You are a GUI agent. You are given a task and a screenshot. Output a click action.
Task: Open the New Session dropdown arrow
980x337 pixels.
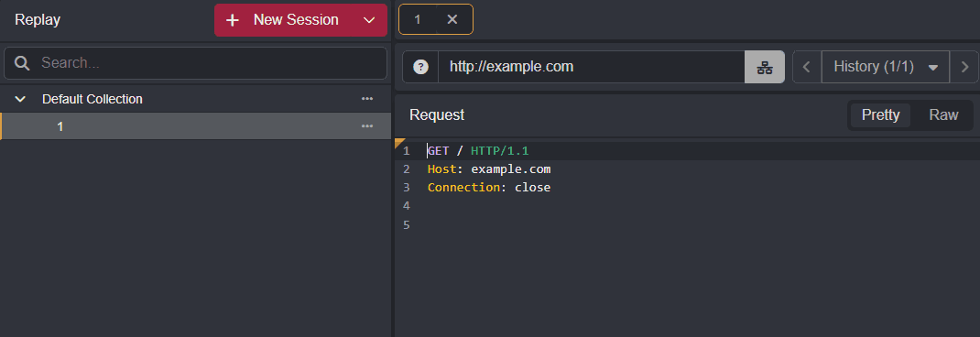[x=369, y=20]
